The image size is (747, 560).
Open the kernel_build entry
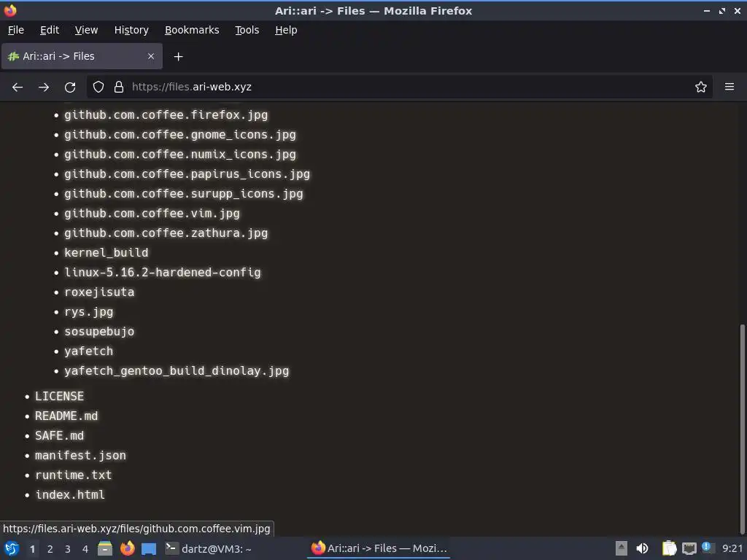[107, 253]
